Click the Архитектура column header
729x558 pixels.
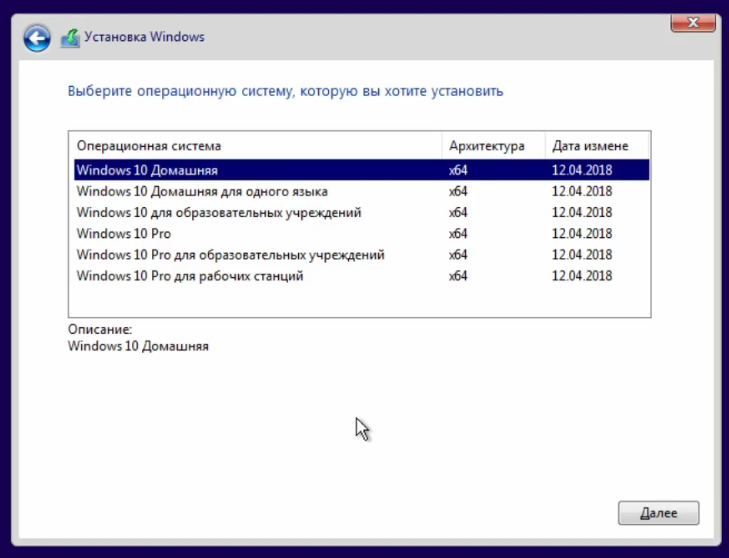(493, 146)
